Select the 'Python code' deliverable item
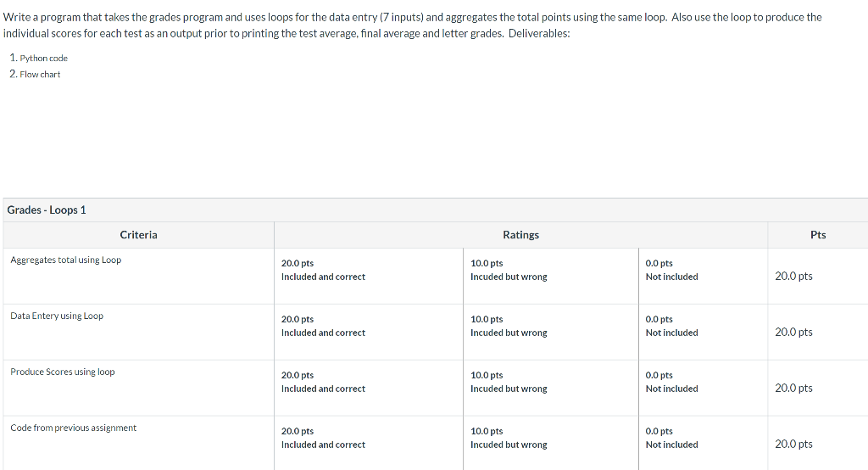The image size is (868, 470). coord(44,59)
